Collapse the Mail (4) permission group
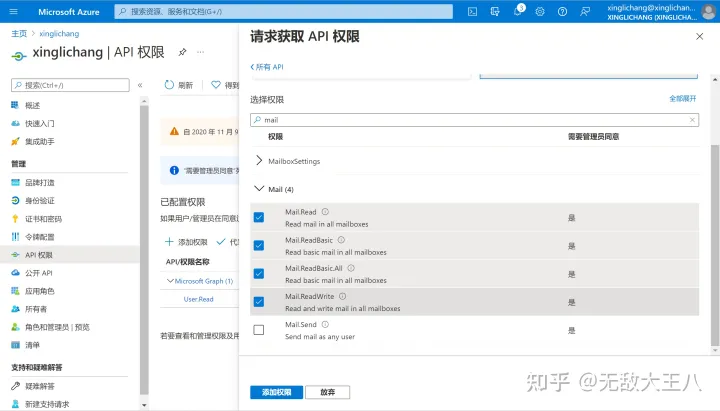720x411 pixels. (x=261, y=189)
